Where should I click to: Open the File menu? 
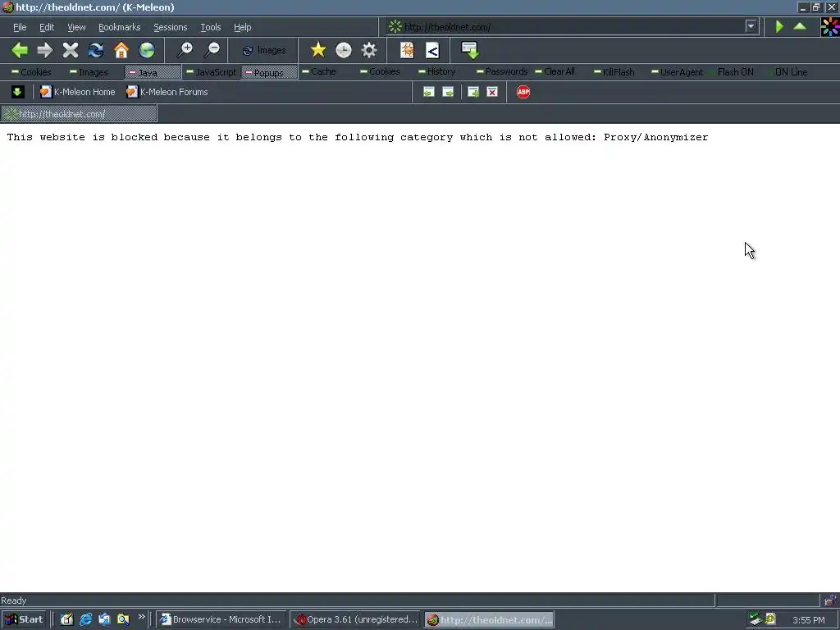tap(20, 27)
